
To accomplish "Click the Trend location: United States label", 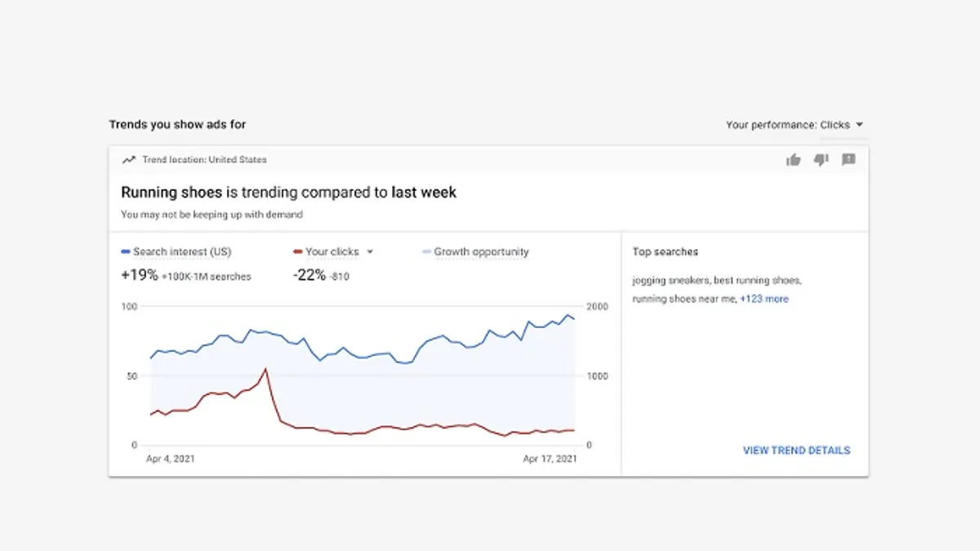I will pyautogui.click(x=204, y=160).
